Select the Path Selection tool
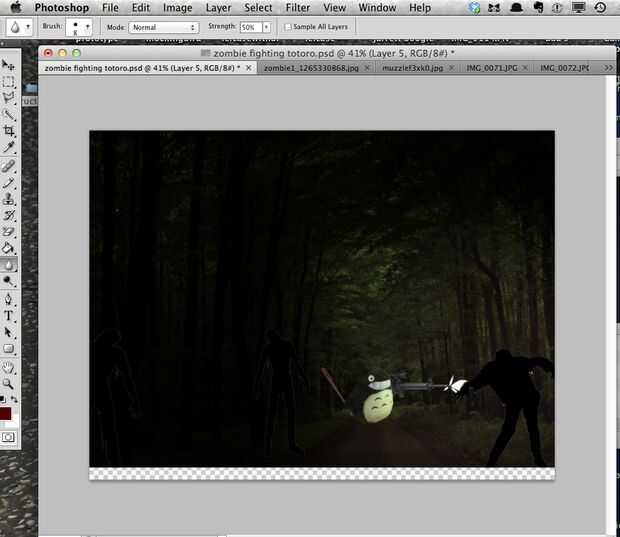620x537 pixels. coord(8,332)
